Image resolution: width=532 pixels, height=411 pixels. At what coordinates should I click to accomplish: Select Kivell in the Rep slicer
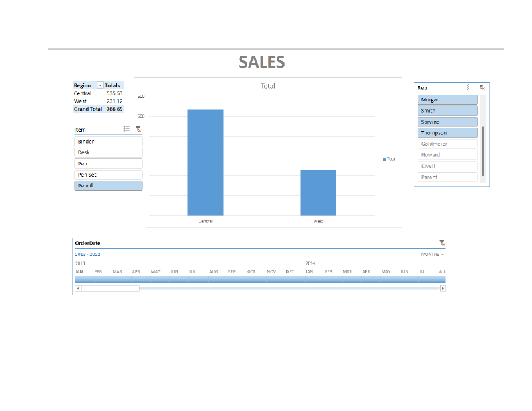click(447, 166)
